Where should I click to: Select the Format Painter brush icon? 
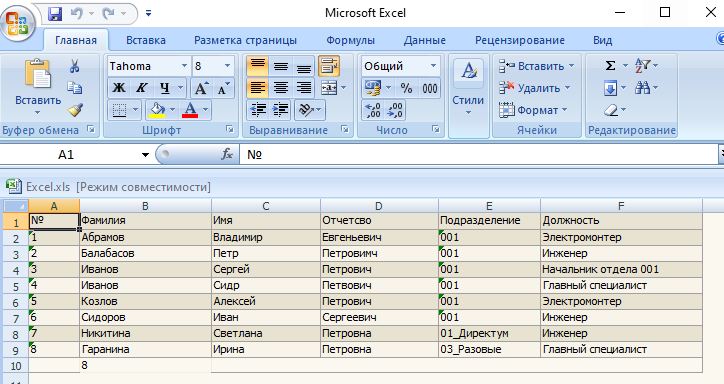(x=74, y=110)
